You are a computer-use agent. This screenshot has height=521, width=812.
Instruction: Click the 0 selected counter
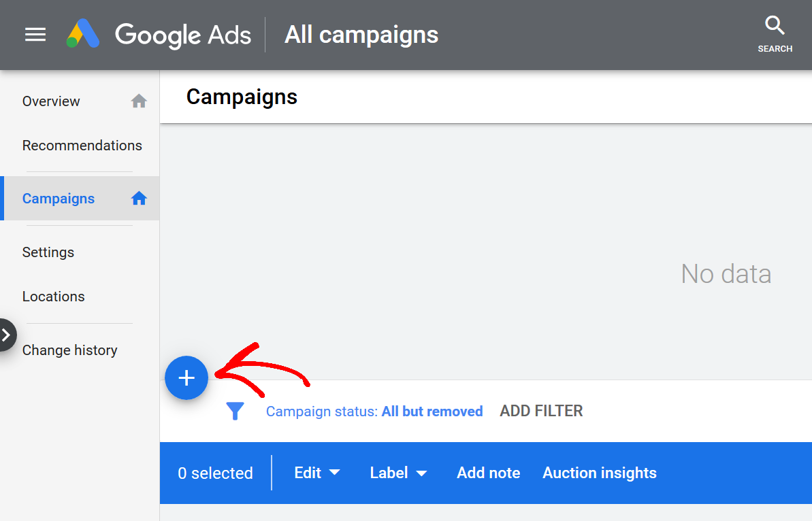point(215,473)
